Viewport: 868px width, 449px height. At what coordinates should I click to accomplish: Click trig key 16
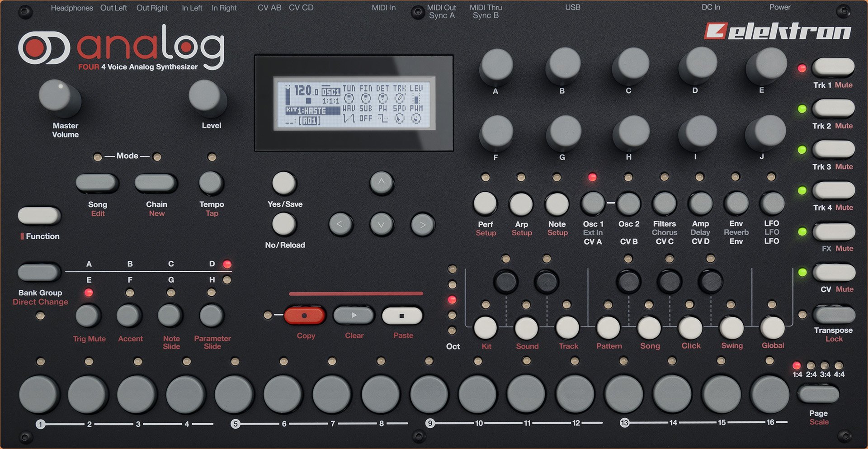click(769, 393)
